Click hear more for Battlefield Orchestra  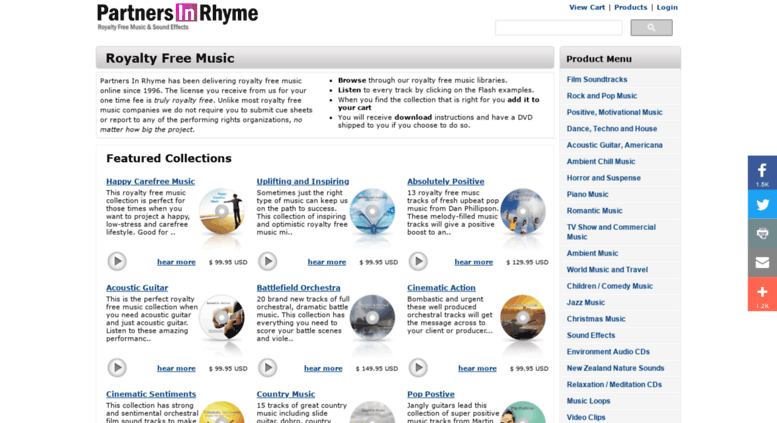(323, 369)
